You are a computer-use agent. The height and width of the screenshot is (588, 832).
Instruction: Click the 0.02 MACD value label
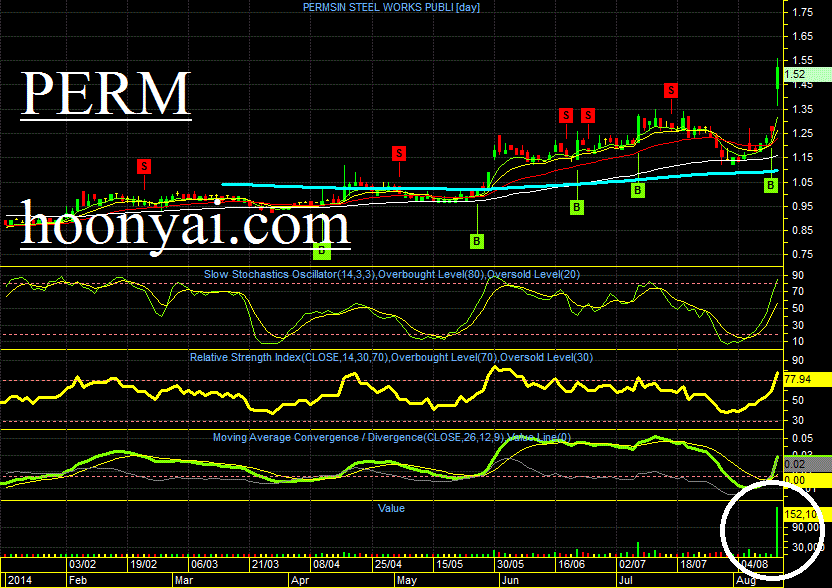pyautogui.click(x=807, y=464)
